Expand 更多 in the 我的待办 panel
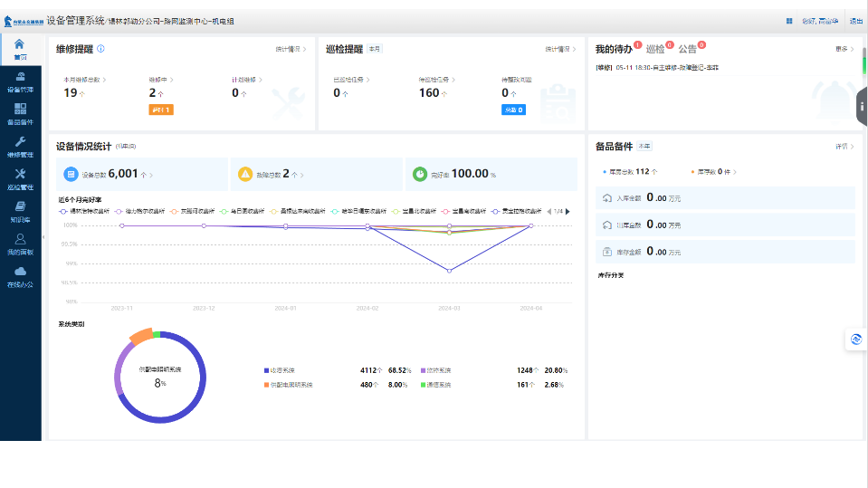This screenshot has height=488, width=868. (844, 49)
